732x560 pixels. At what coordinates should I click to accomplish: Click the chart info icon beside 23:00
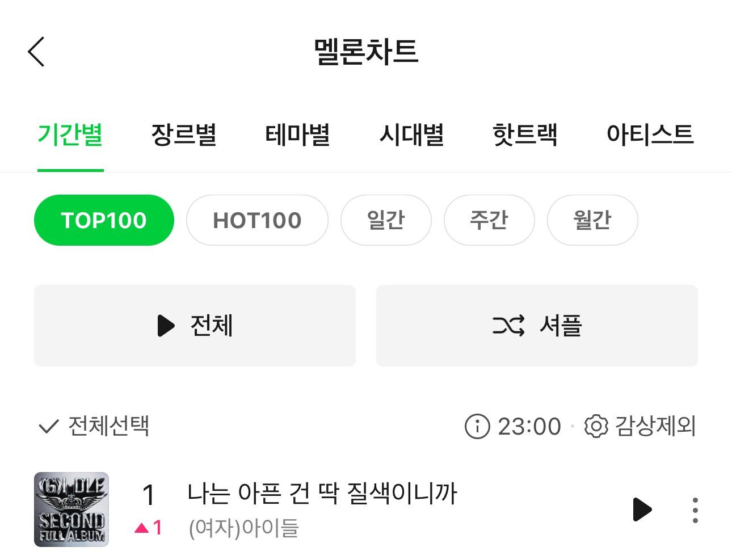pos(477,426)
